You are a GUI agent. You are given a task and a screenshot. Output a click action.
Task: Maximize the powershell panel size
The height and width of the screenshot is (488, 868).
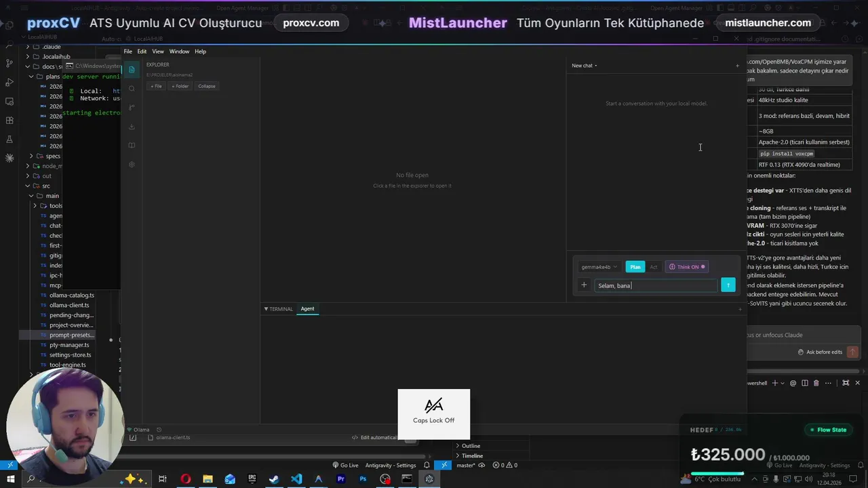click(846, 383)
